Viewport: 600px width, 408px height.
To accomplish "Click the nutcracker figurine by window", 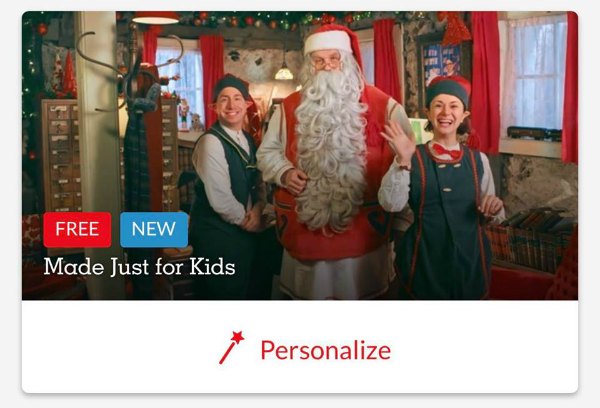I will pos(184,114).
